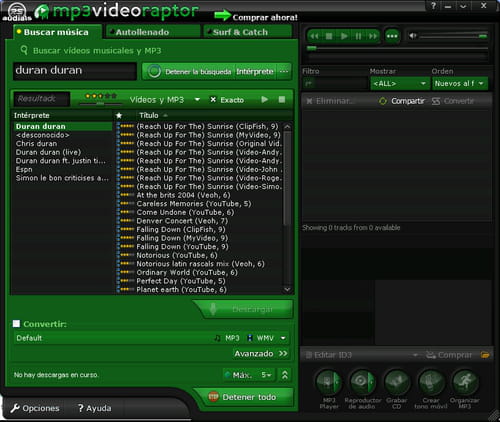Select Ordinary World (YouTube, 6)
500x422 pixels.
click(x=187, y=273)
